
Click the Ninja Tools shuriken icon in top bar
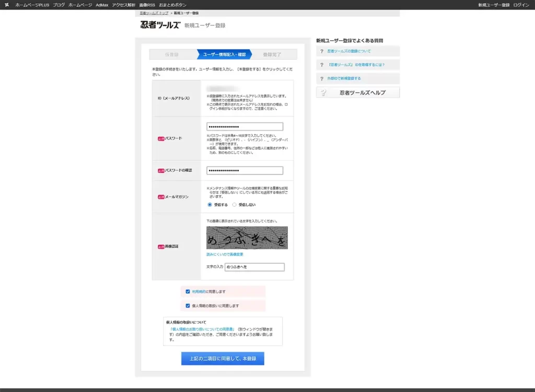[7, 5]
